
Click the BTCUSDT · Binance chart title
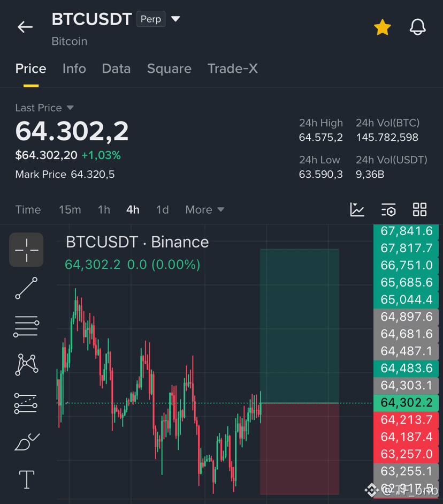coord(137,242)
